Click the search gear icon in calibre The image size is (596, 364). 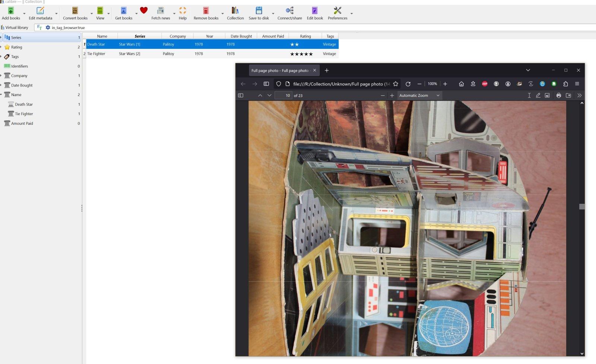[x=48, y=27]
